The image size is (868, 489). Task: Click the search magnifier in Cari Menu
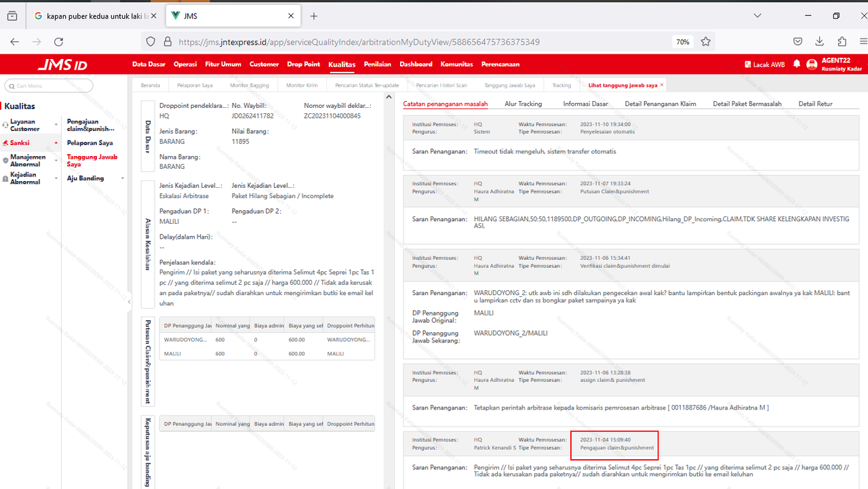tap(12, 86)
